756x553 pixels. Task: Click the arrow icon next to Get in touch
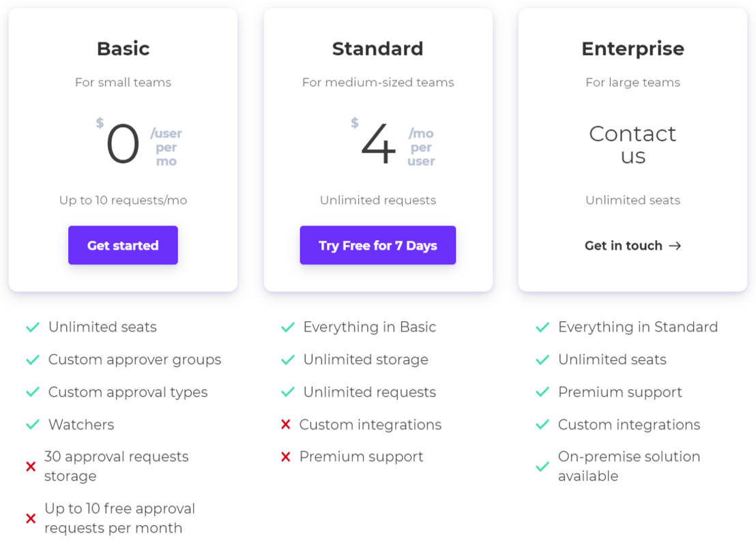675,245
